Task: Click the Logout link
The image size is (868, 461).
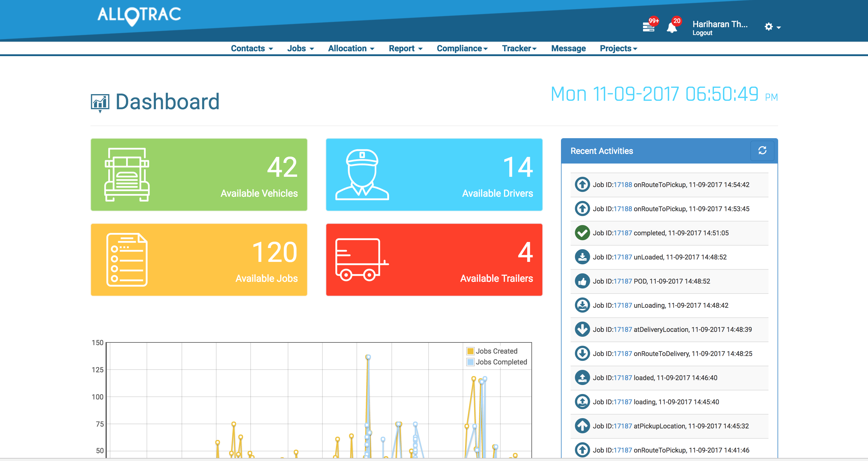Action: [x=702, y=33]
